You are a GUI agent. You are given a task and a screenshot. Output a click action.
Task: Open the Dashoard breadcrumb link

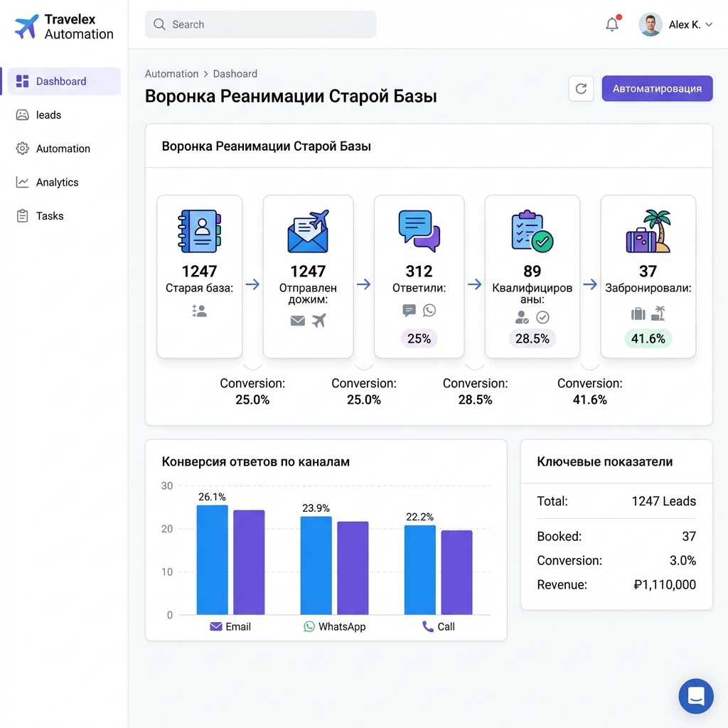235,73
